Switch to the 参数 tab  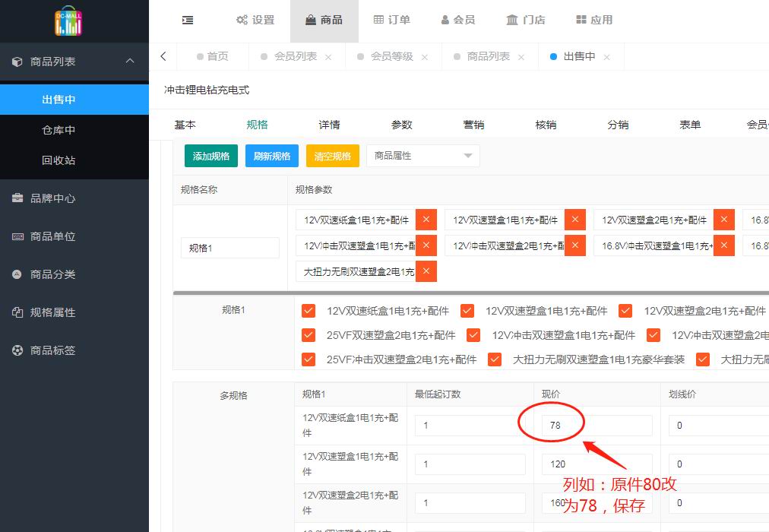tap(402, 125)
